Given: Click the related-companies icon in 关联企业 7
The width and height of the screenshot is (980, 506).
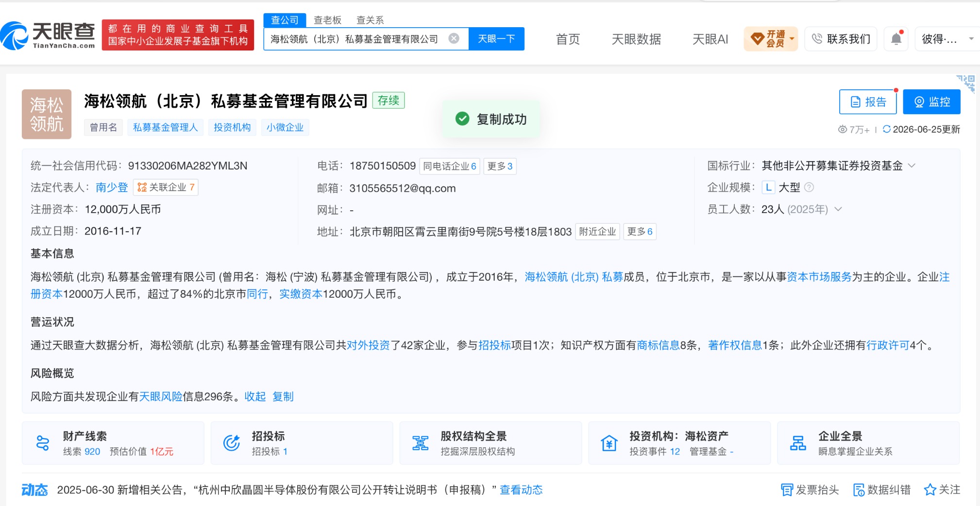Looking at the screenshot, I should [x=142, y=187].
